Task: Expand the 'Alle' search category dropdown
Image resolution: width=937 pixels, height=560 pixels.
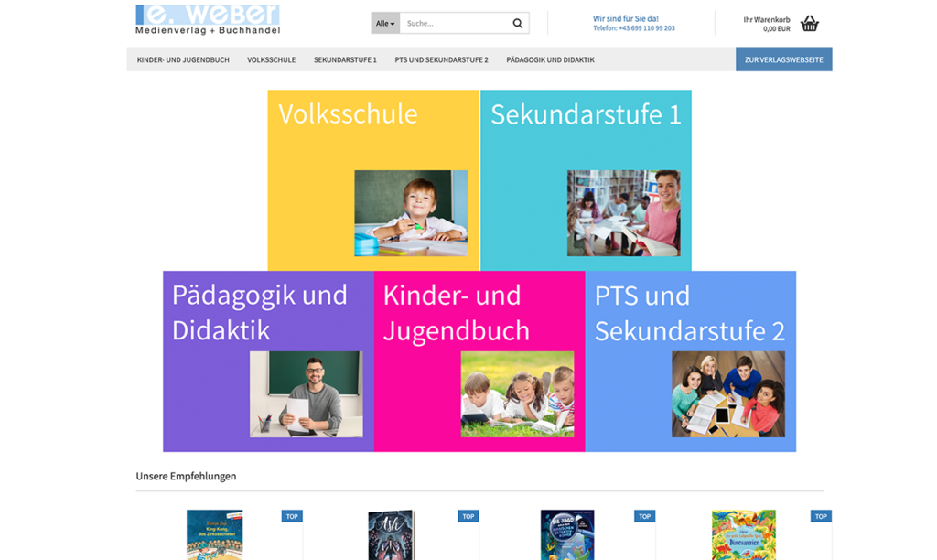Action: click(x=385, y=24)
